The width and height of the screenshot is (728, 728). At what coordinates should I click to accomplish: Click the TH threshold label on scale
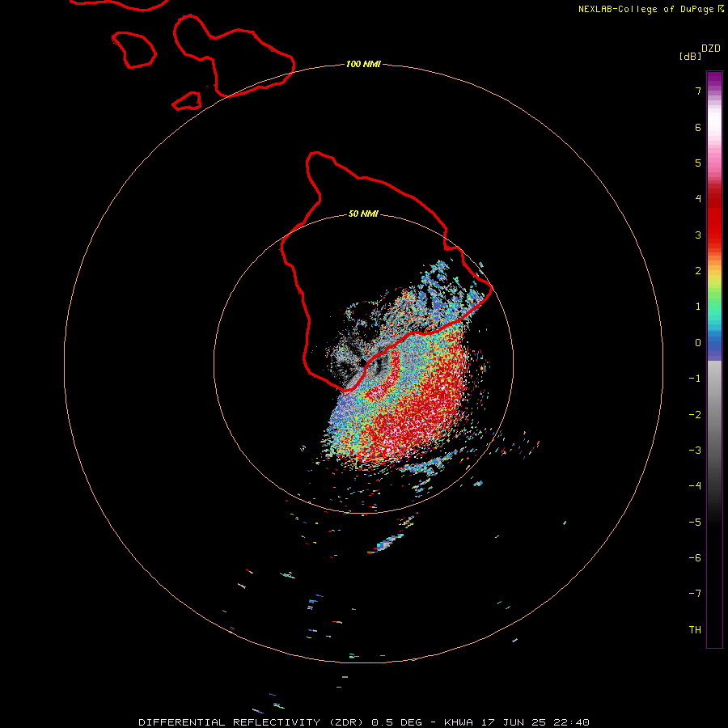click(x=695, y=630)
